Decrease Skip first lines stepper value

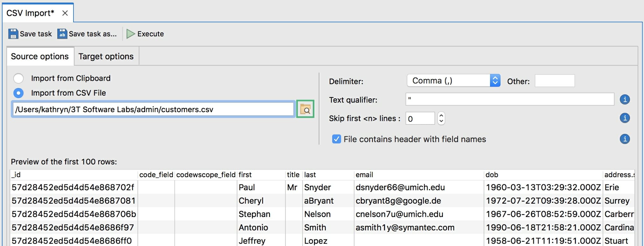pos(441,121)
